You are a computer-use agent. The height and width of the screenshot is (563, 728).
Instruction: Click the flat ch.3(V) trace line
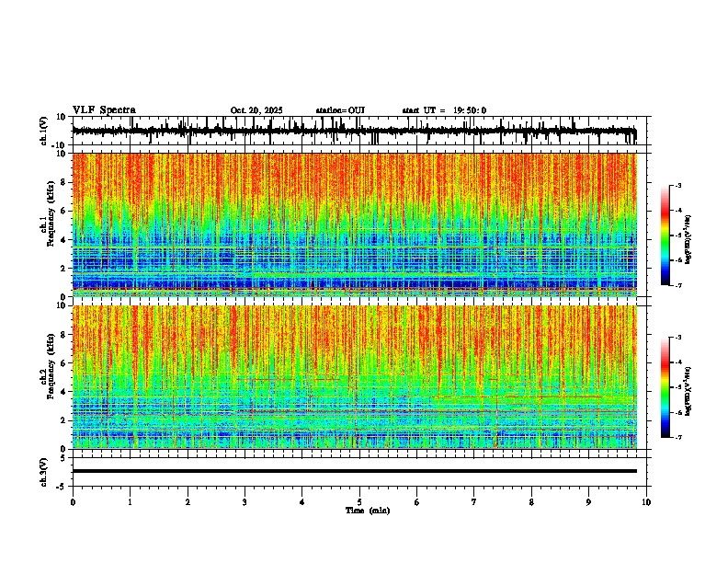pos(354,471)
